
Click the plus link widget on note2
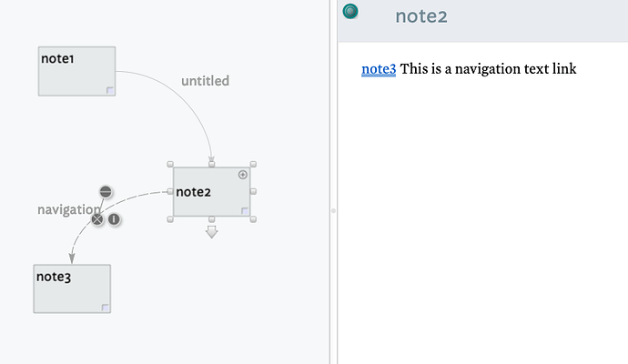[243, 175]
